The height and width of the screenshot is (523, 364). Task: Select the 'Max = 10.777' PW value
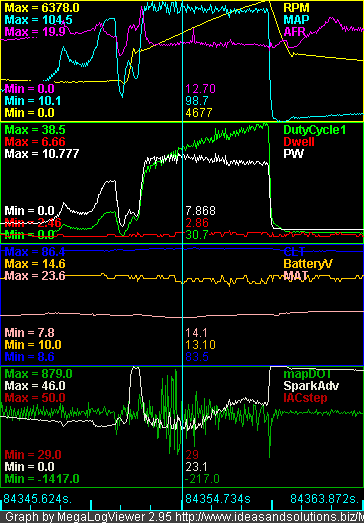click(42, 153)
